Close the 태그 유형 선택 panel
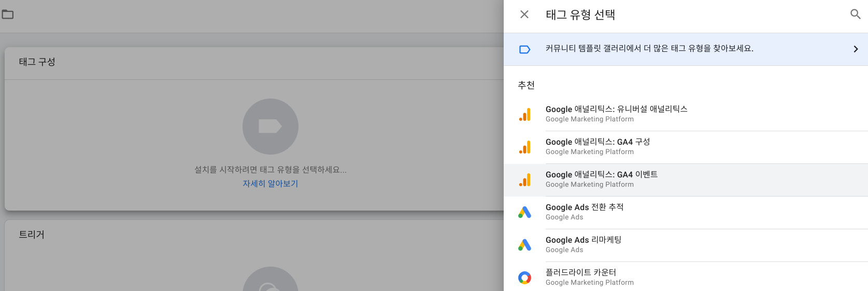 coord(524,15)
